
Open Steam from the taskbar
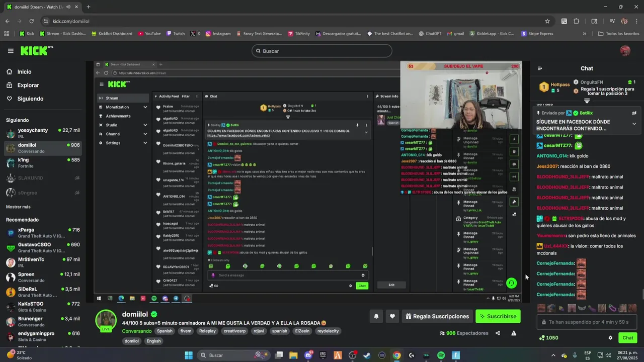[x=367, y=355]
